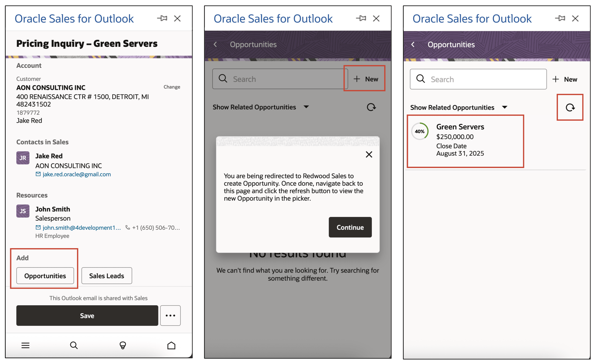Go to home via house icon
This screenshot has width=595, height=364.
coord(171,345)
